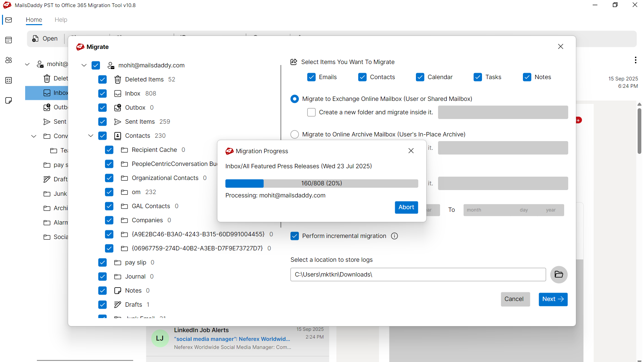Screen dimensions: 644x362
Task: Uncheck the Inbox 808 folder checkbox
Action: point(102,94)
